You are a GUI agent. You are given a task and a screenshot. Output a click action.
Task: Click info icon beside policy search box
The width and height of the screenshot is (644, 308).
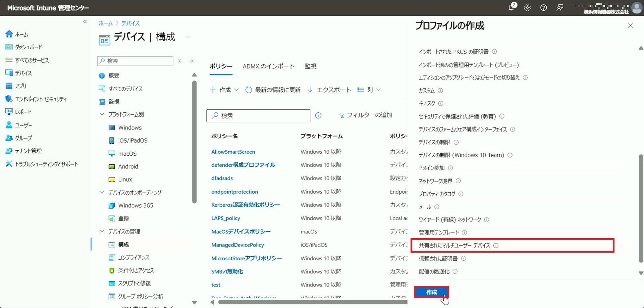318,115
